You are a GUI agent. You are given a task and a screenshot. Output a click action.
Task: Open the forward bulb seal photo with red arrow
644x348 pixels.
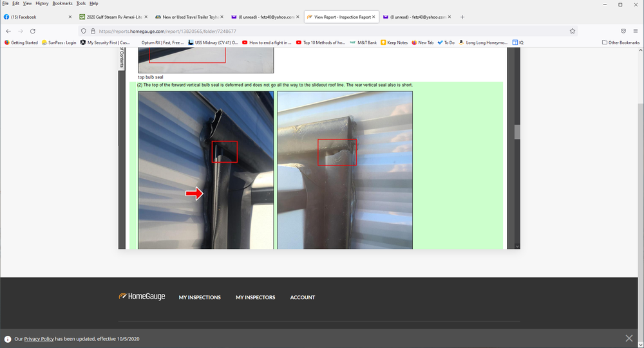[205, 170]
